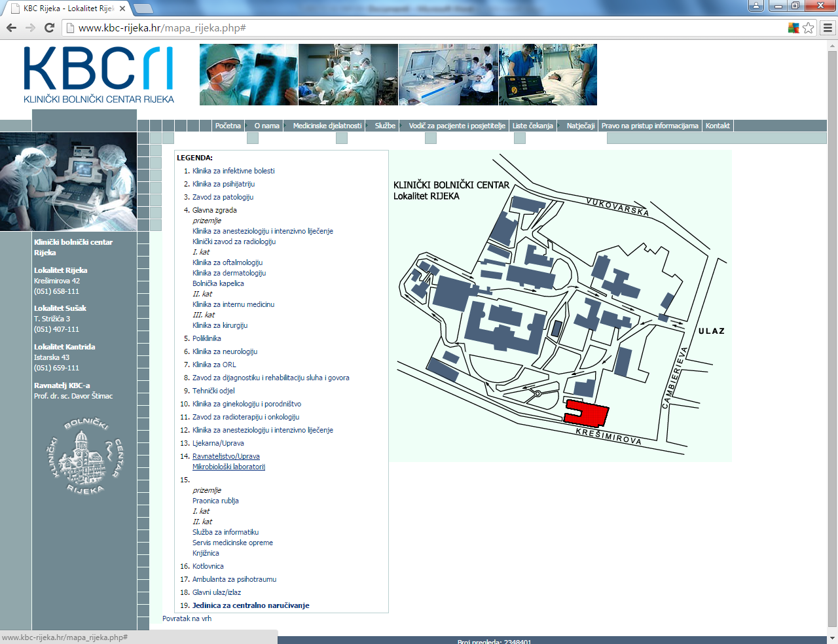Select Kotlovnica in legend
Viewport: 838px width, 644px height.
click(208, 566)
